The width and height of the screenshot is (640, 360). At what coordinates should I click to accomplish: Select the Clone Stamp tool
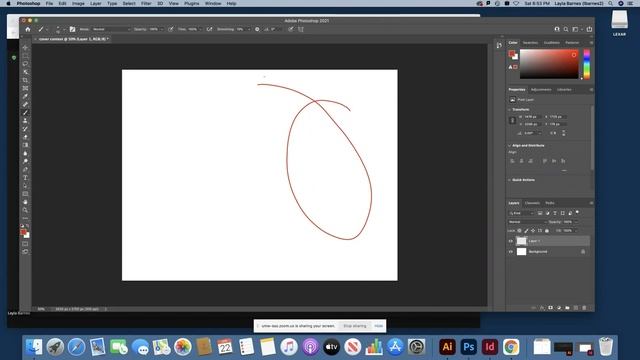[x=25, y=121]
